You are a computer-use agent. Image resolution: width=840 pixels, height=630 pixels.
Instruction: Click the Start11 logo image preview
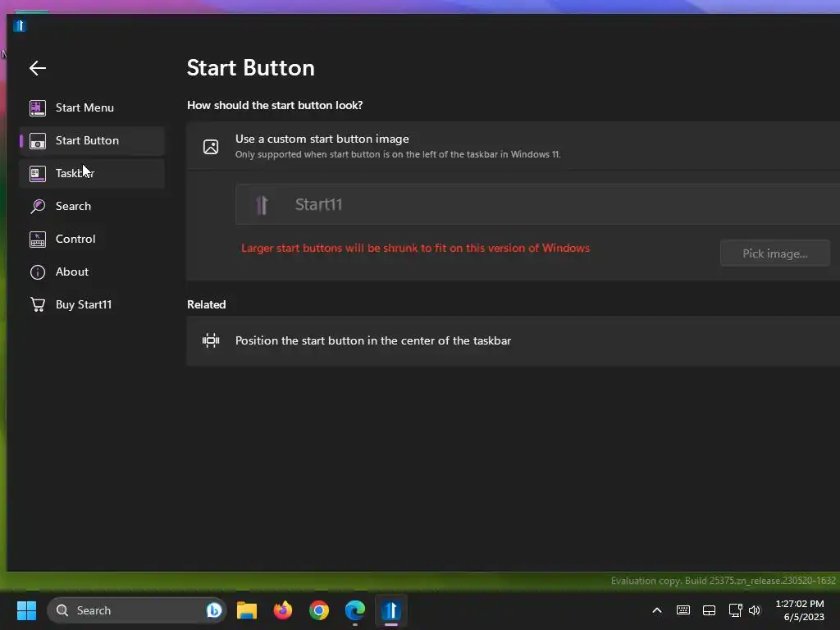tap(262, 204)
